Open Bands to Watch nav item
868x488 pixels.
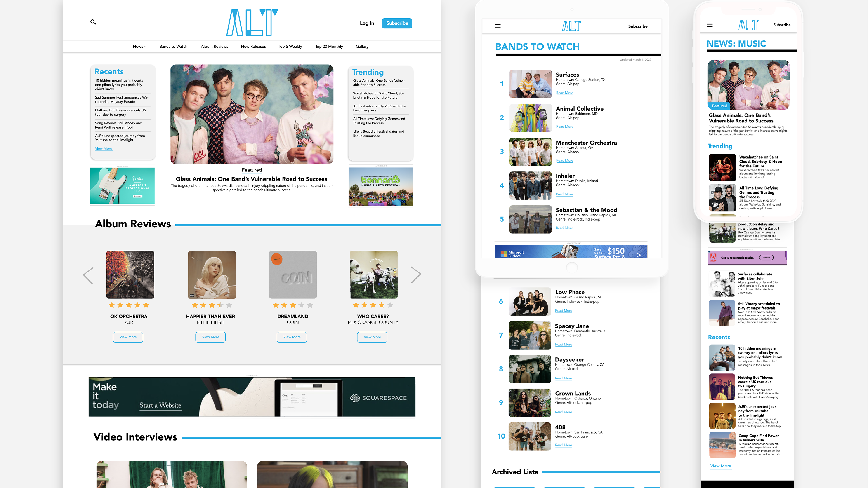(x=173, y=47)
